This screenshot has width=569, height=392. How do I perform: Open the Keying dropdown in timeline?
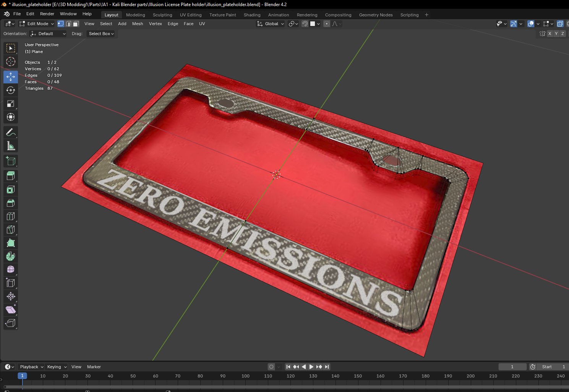pyautogui.click(x=57, y=367)
